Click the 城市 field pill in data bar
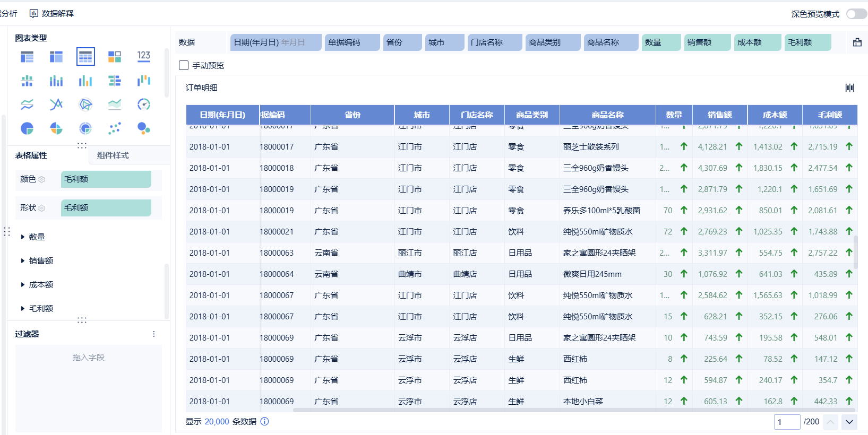This screenshot has width=868, height=435. click(445, 42)
